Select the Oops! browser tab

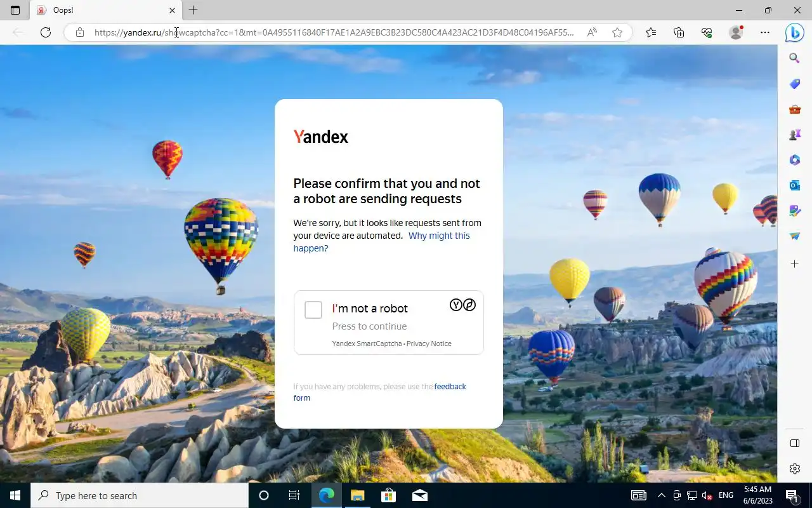[106, 10]
